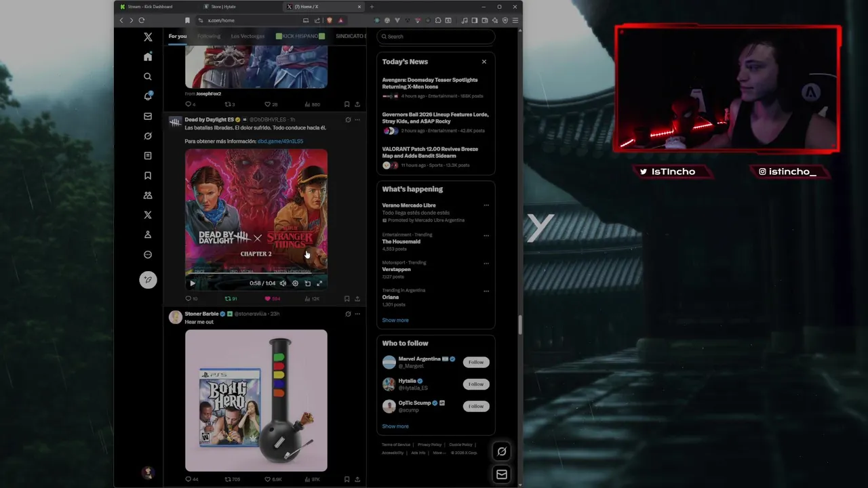This screenshot has width=868, height=488.
Task: Open options for Verstappen trend
Action: 486,264
